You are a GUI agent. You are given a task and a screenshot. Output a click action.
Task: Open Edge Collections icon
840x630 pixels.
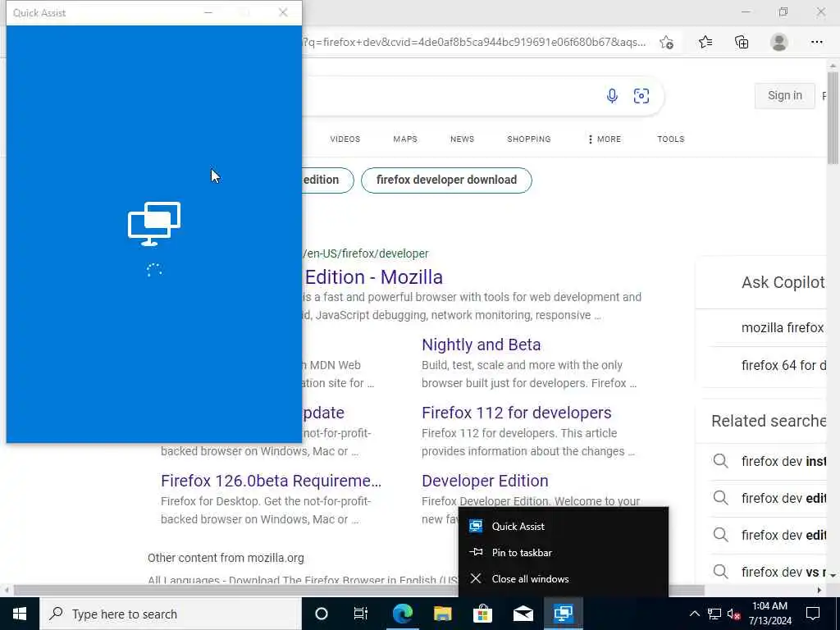pyautogui.click(x=742, y=42)
